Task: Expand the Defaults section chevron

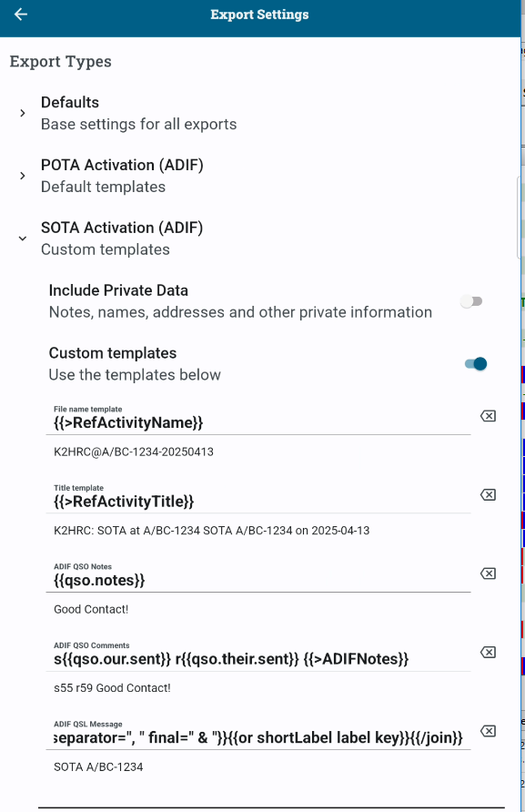Action: coord(22,113)
